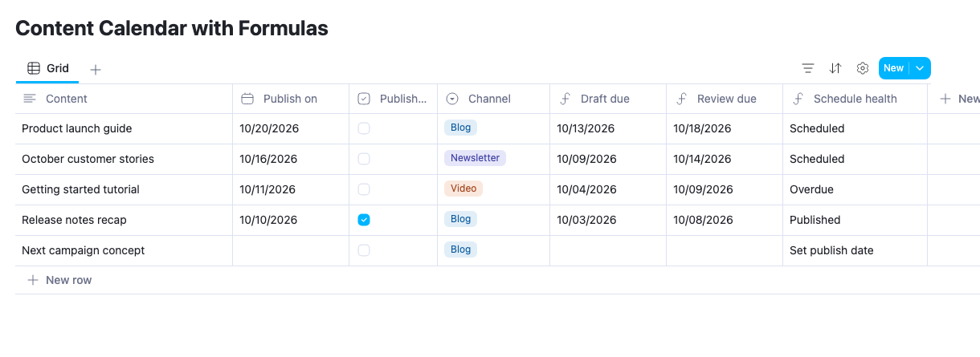Open the filter icon in the toolbar
The height and width of the screenshot is (357, 980).
click(808, 68)
